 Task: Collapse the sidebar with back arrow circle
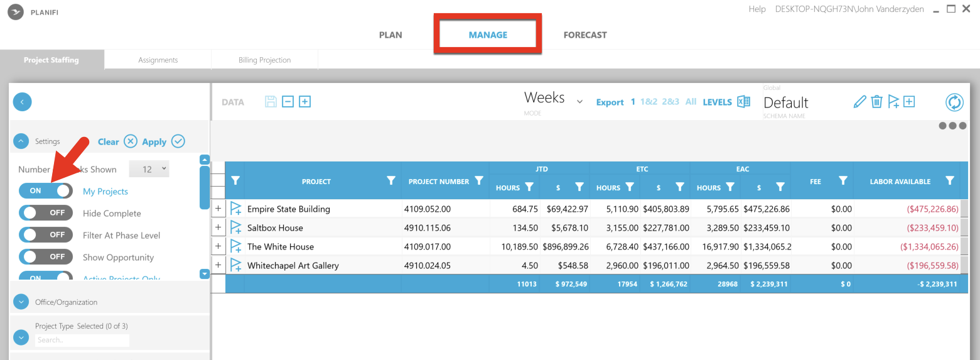[x=22, y=102]
